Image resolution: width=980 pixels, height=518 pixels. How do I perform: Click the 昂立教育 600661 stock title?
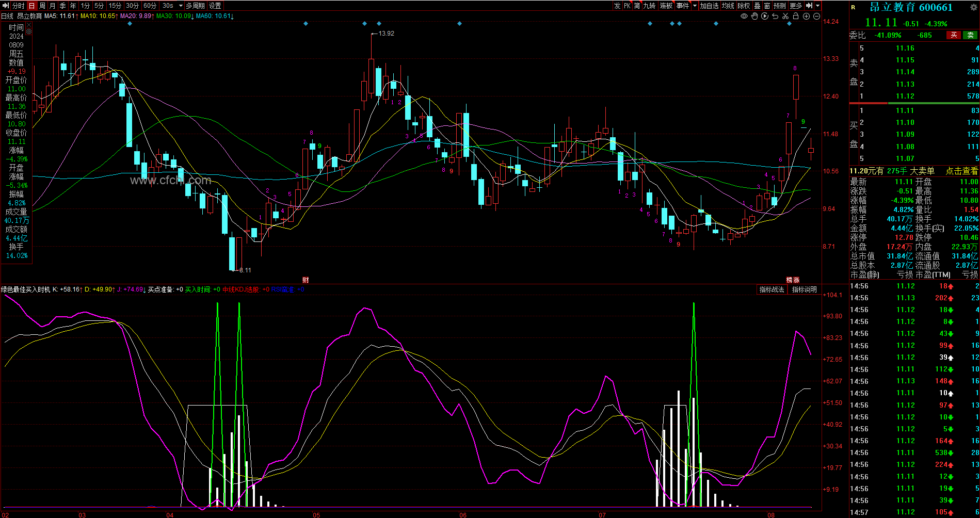click(911, 7)
